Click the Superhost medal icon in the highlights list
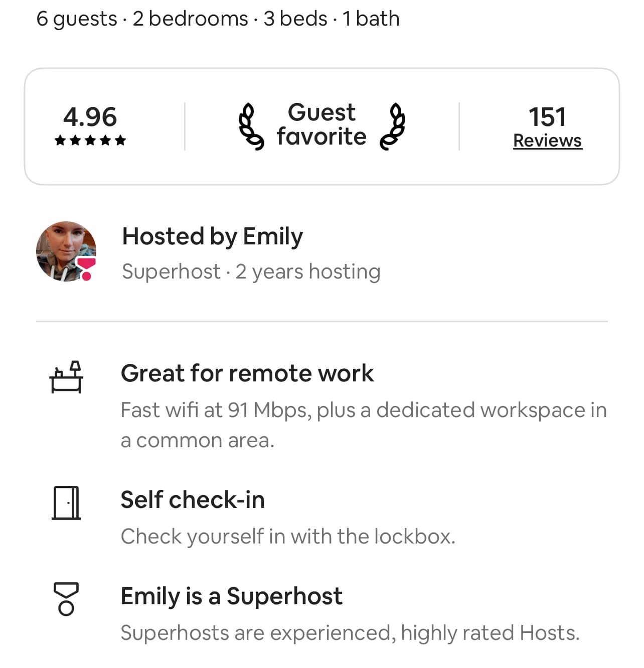 (x=66, y=599)
